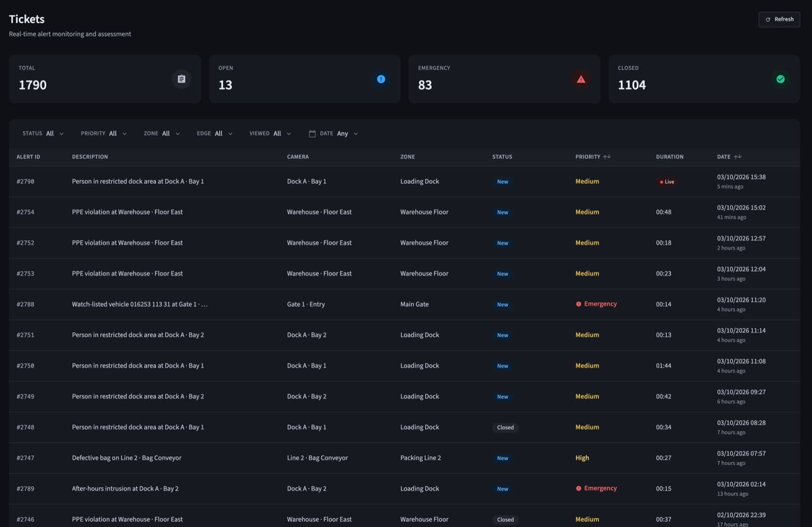The image size is (812, 527).
Task: Click the Camera column header
Action: pyautogui.click(x=298, y=157)
